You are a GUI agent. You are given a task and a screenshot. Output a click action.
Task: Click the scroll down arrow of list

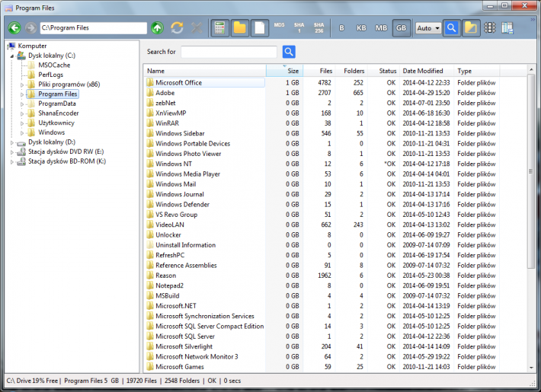[531, 368]
